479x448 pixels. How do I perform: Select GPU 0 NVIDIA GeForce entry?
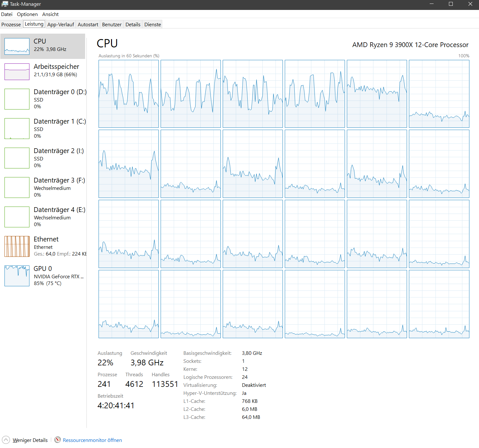click(x=43, y=276)
